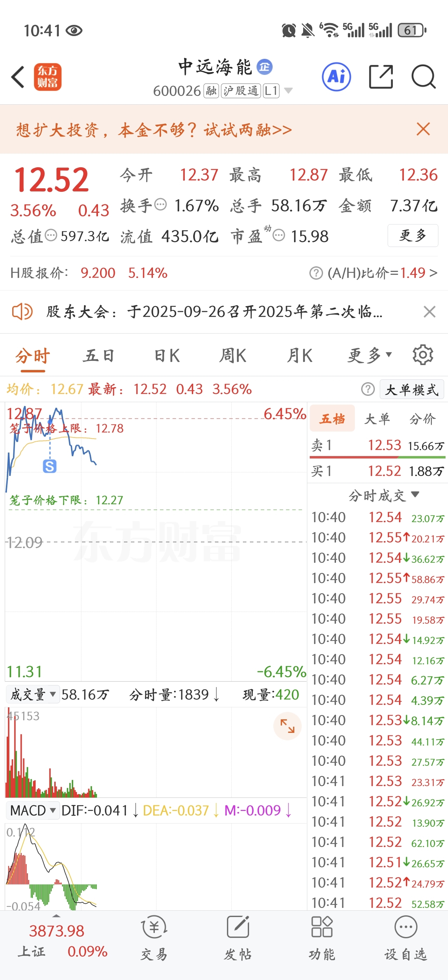Expand the 上证 index bar
This screenshot has width=448, height=980.
56,916
